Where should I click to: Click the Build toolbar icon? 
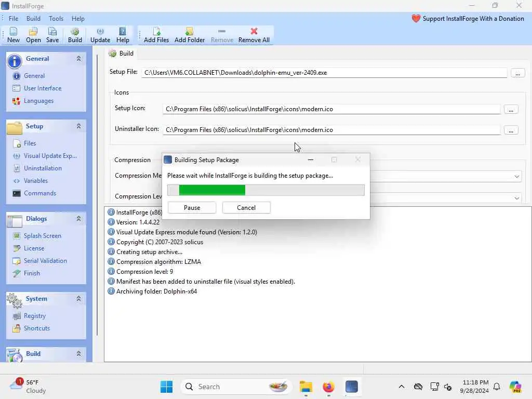tap(75, 35)
